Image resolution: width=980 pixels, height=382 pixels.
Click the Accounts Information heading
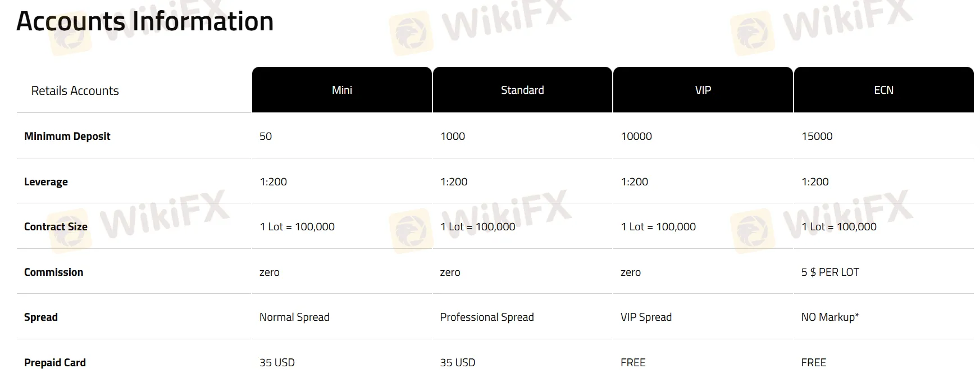[145, 21]
